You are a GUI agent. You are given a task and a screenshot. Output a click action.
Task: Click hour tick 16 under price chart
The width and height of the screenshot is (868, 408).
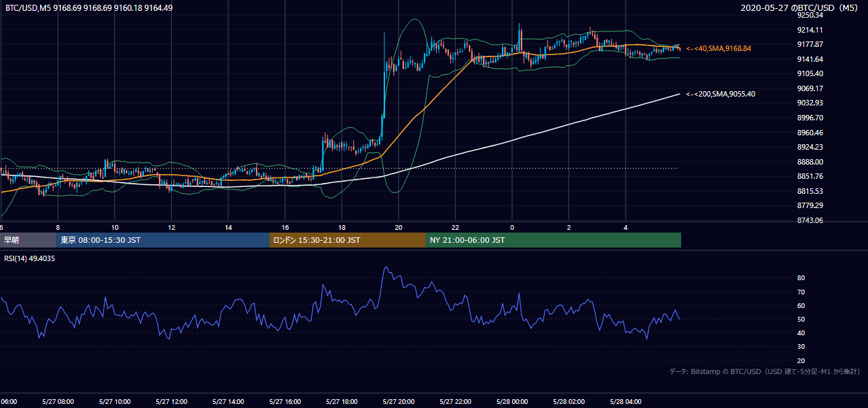[285, 227]
